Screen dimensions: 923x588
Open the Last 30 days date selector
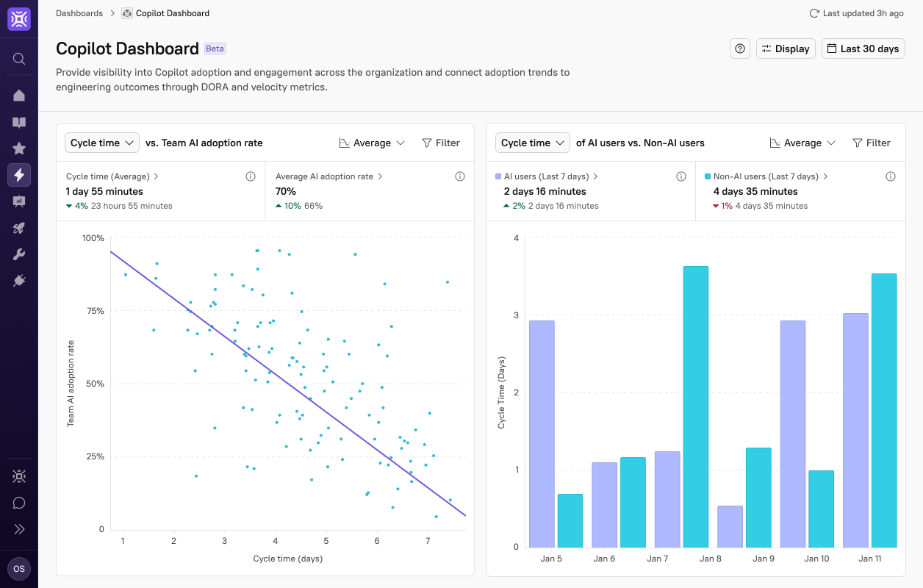pyautogui.click(x=863, y=48)
